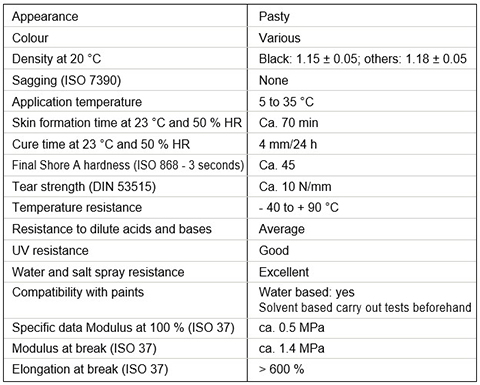Click Skin formation time row label
The image size is (480, 385).
coord(127,123)
